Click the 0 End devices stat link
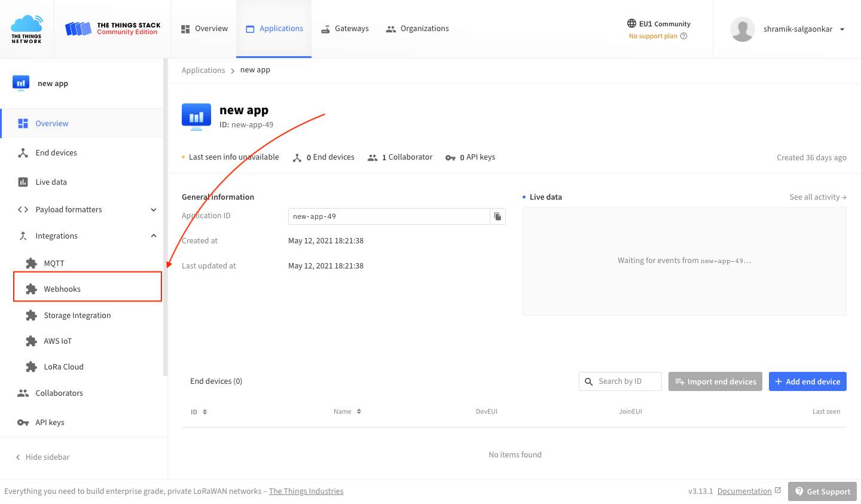861x504 pixels. point(323,157)
